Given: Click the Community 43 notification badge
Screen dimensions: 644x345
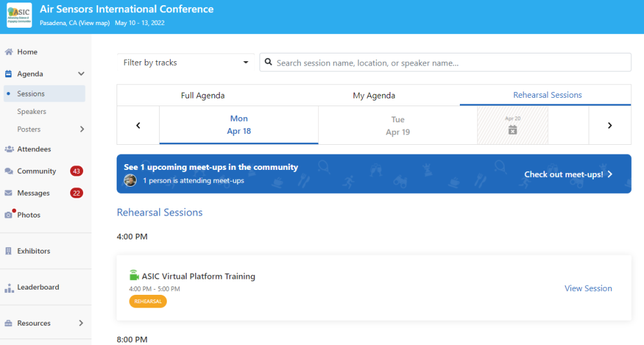Looking at the screenshot, I should point(77,171).
